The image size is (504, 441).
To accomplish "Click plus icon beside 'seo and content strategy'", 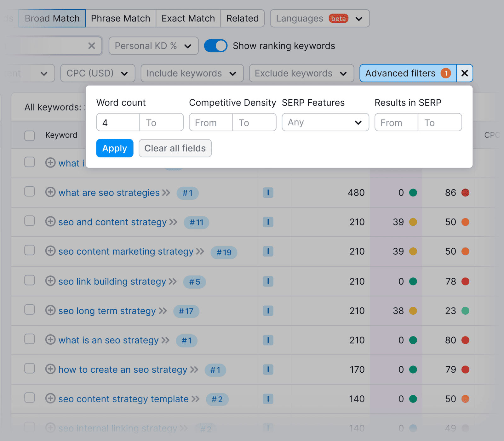I will pos(50,222).
